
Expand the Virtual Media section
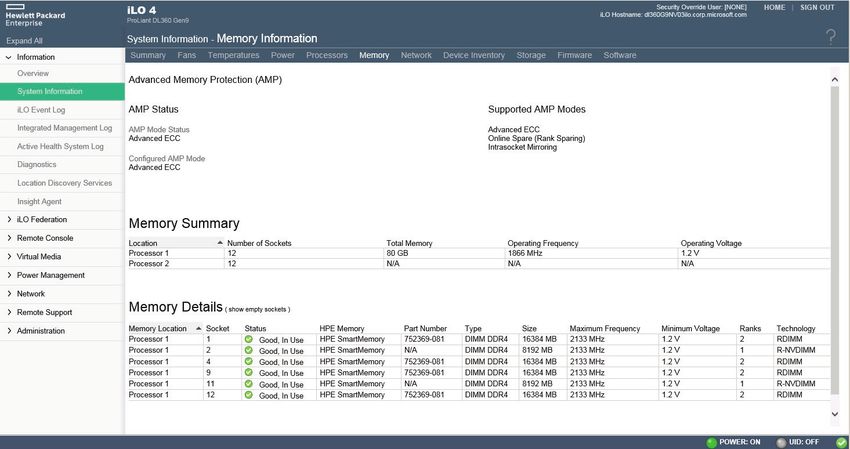(x=9, y=256)
